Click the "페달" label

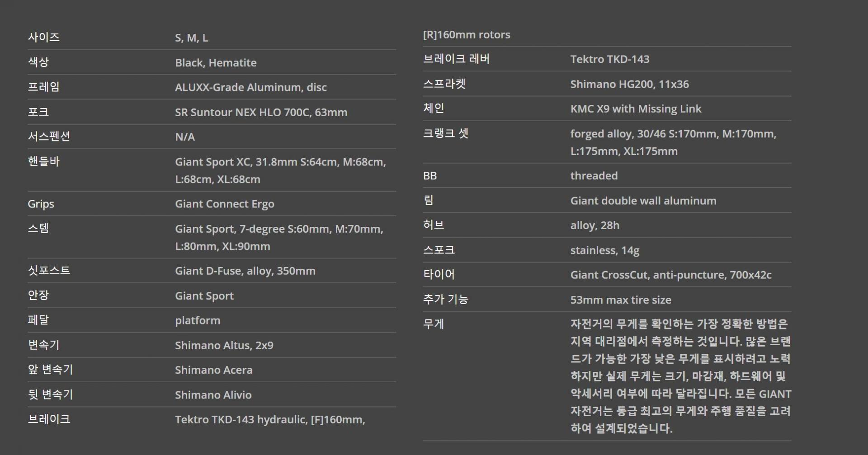(x=38, y=320)
